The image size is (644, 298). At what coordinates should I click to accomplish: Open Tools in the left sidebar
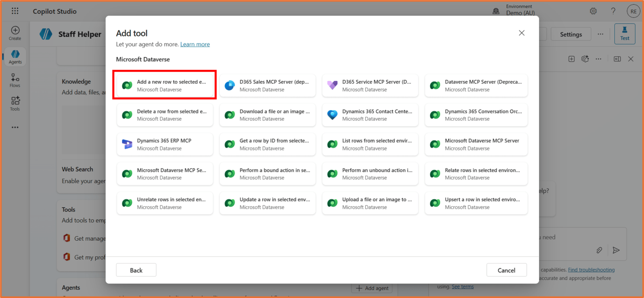click(15, 104)
